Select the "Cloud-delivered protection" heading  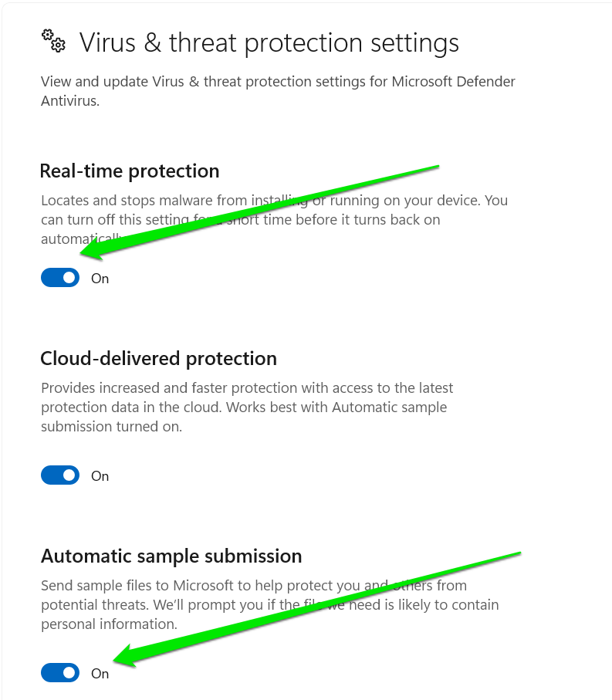tap(158, 359)
